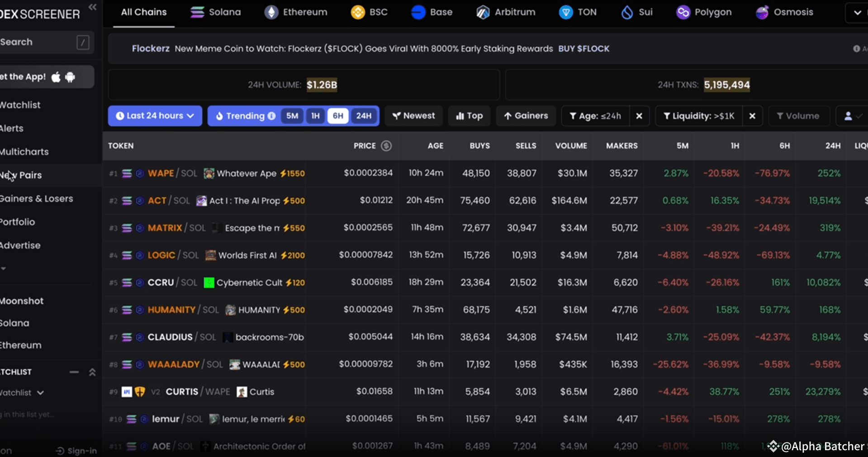Collapse the watchlist panel chevrons
Screen dimensions: 868x457
click(x=92, y=372)
